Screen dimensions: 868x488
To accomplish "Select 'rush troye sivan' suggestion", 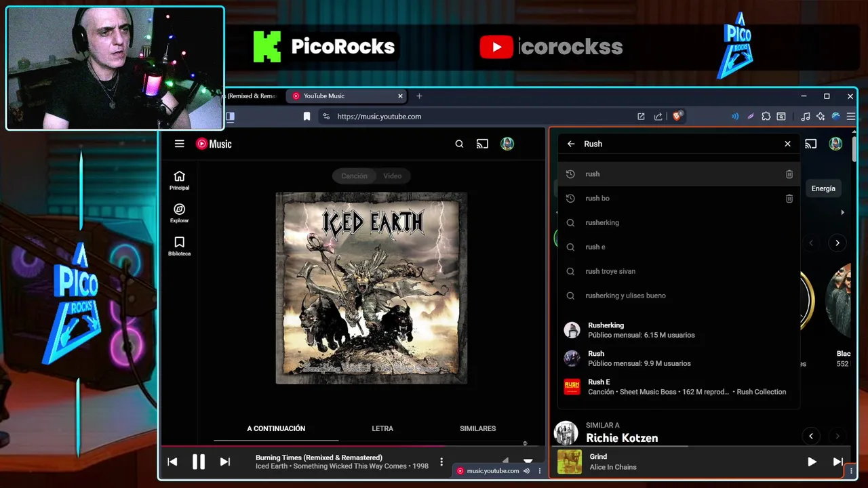I will pyautogui.click(x=679, y=271).
